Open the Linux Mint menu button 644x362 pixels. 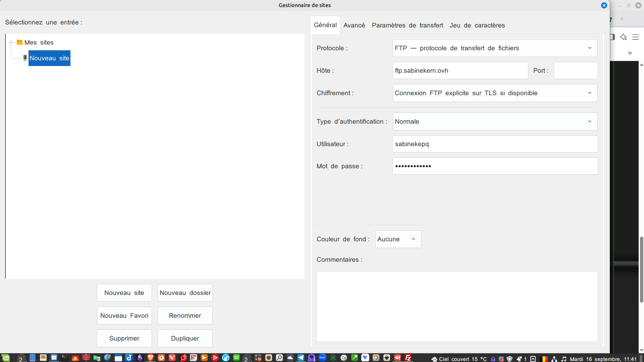[6, 358]
